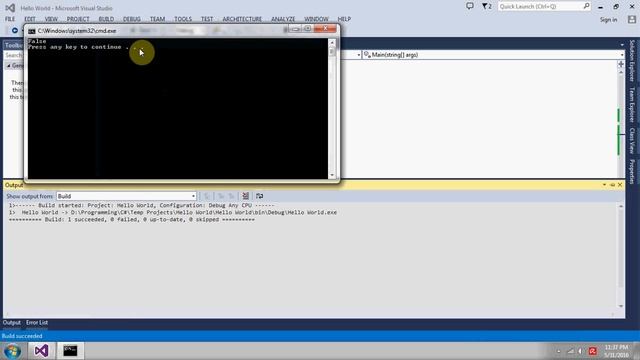
Task: Switch to Visual Studio on the taskbar
Action: point(41,351)
